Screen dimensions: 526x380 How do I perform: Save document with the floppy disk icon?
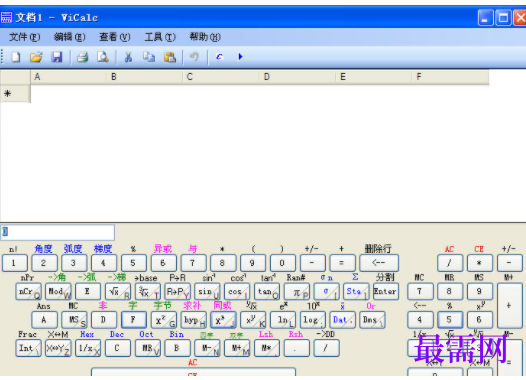tap(57, 57)
